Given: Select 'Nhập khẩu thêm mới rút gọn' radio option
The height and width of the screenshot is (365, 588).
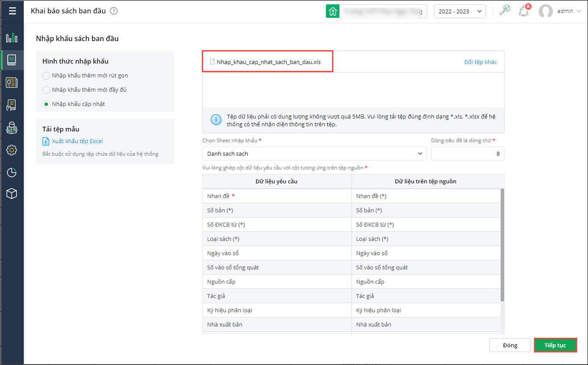Looking at the screenshot, I should (x=46, y=76).
